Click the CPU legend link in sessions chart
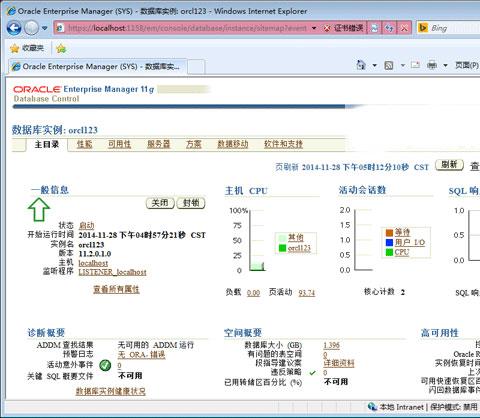Image resolution: width=480 pixels, height=418 pixels. pos(402,252)
